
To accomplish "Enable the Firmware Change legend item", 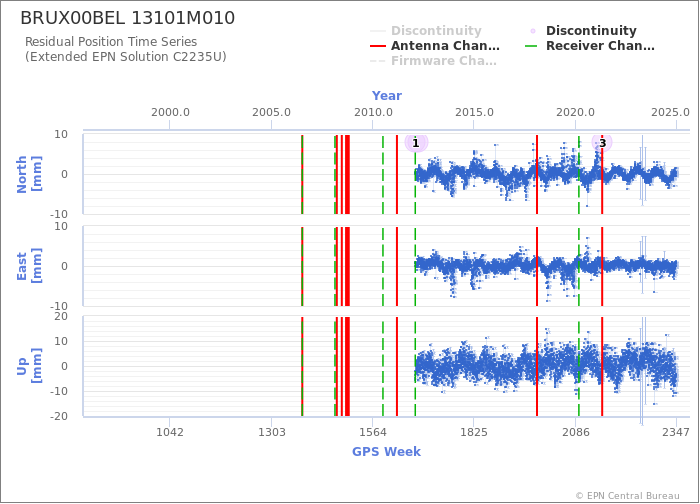I will (433, 61).
